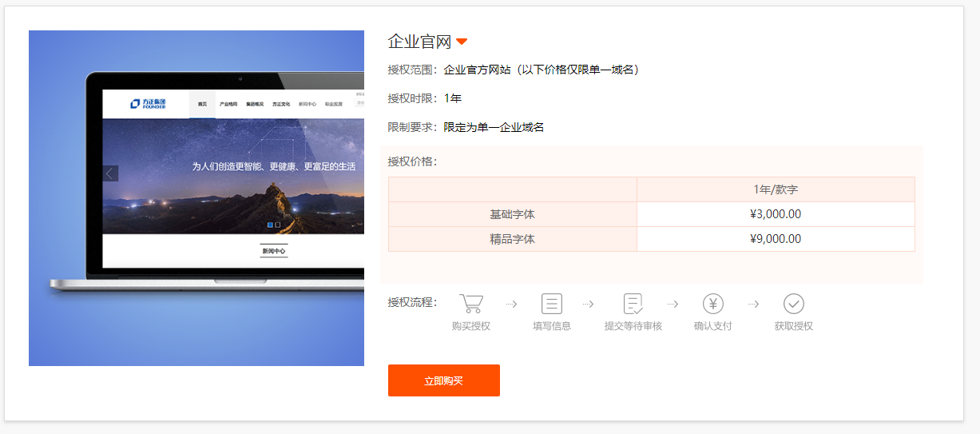Select the 精品字体 row label

tap(512, 239)
